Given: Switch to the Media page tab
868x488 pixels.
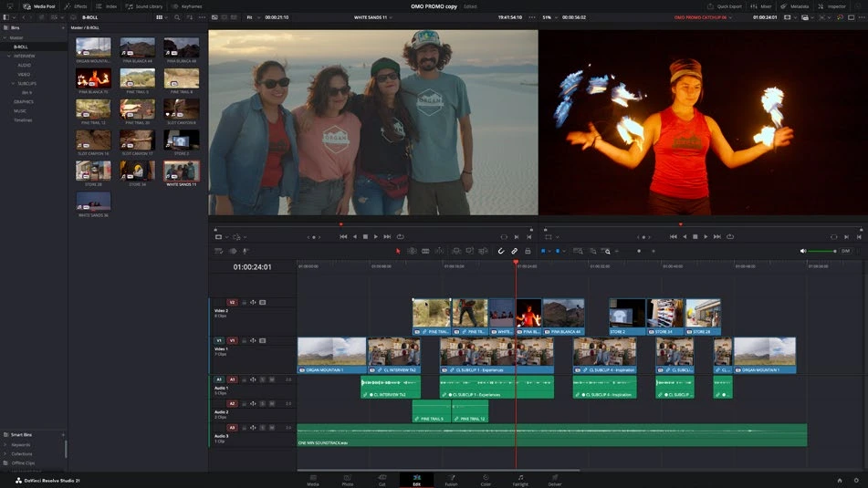Looking at the screenshot, I should 313,481.
